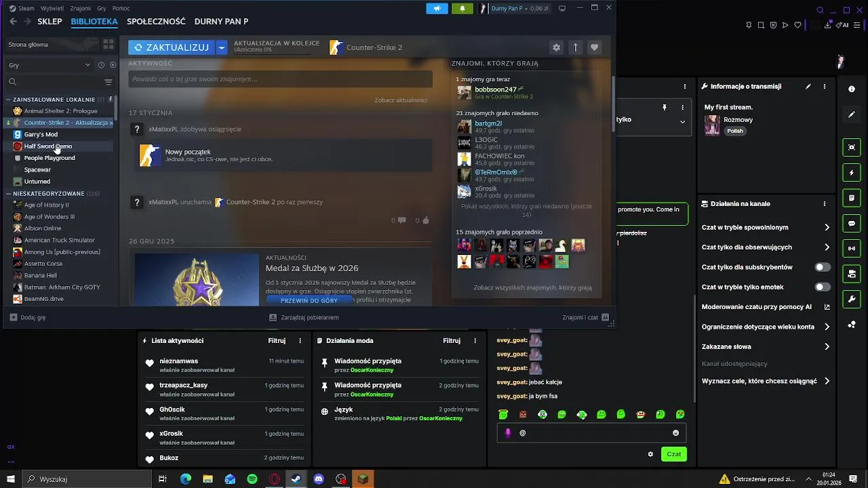The height and width of the screenshot is (488, 868).
Task: Like the activity post thumbs-up icon
Action: tap(426, 220)
